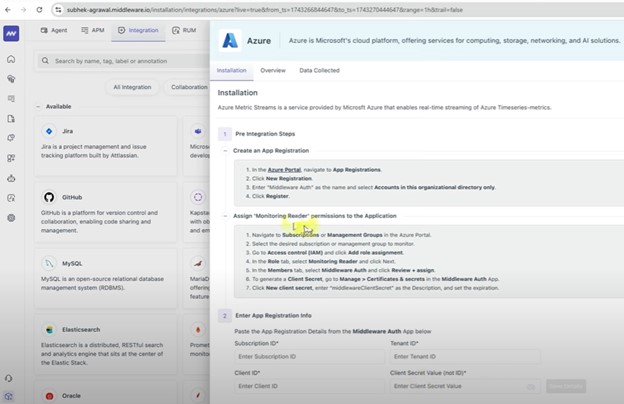The image size is (624, 404).
Task: Click the step 'Click Register' text
Action: (271, 196)
